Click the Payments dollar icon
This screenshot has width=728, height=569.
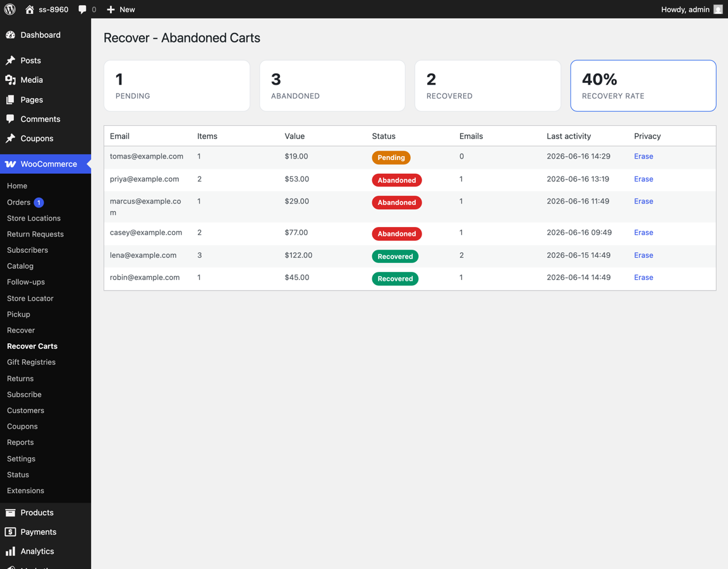click(x=10, y=532)
